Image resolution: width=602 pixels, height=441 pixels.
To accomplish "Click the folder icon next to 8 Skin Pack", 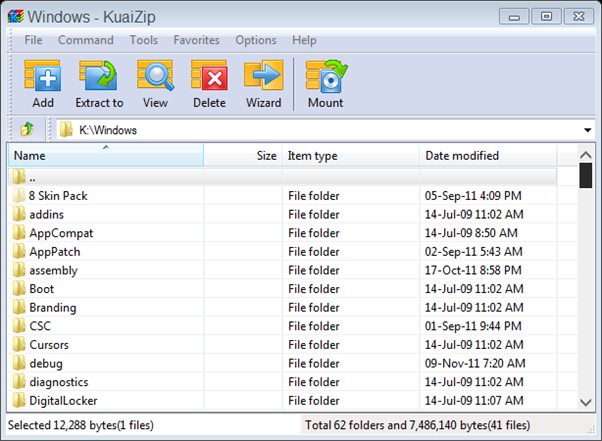I will 19,195.
